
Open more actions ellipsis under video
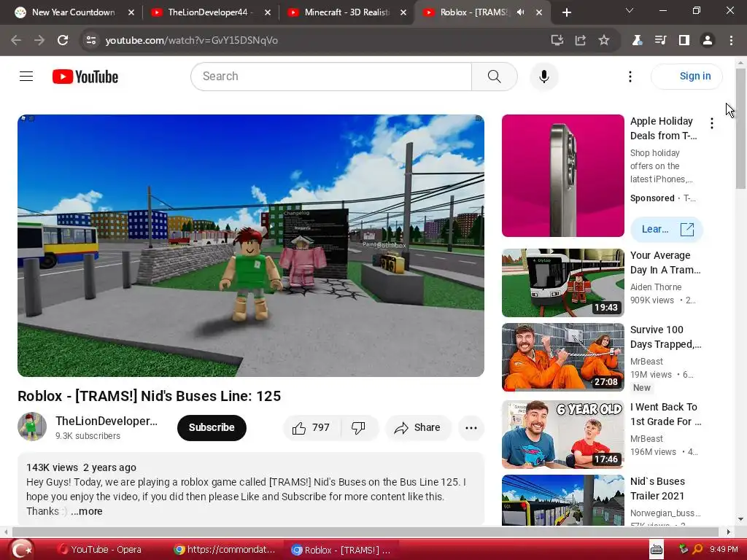pyautogui.click(x=471, y=427)
